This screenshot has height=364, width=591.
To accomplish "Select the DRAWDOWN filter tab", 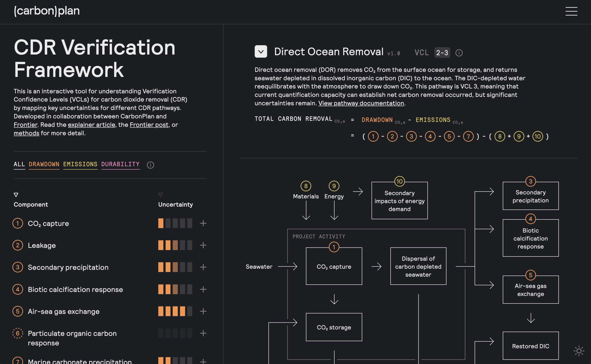I will (44, 164).
